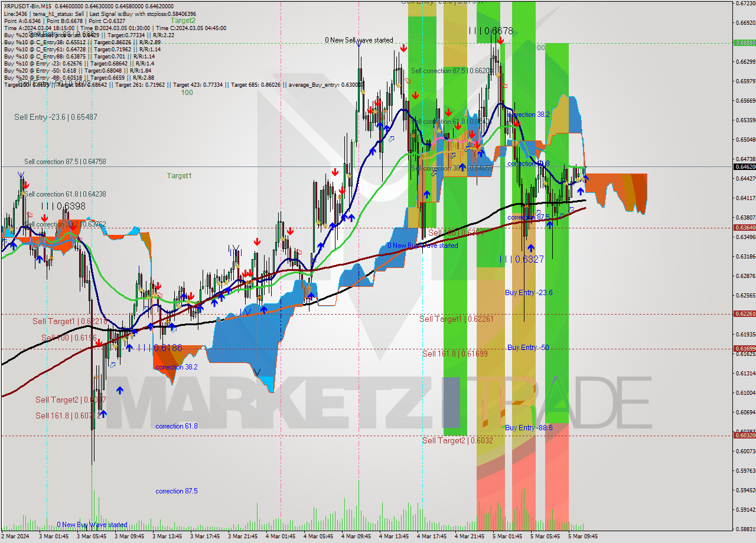Click the red 0.61699 price tag on the axis
This screenshot has height=543, width=756.
[x=744, y=349]
